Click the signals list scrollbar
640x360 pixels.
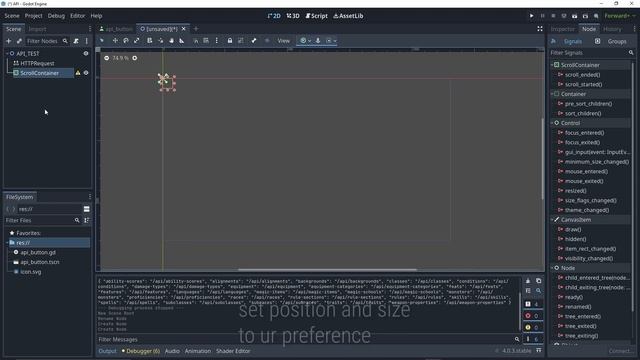[x=633, y=186]
